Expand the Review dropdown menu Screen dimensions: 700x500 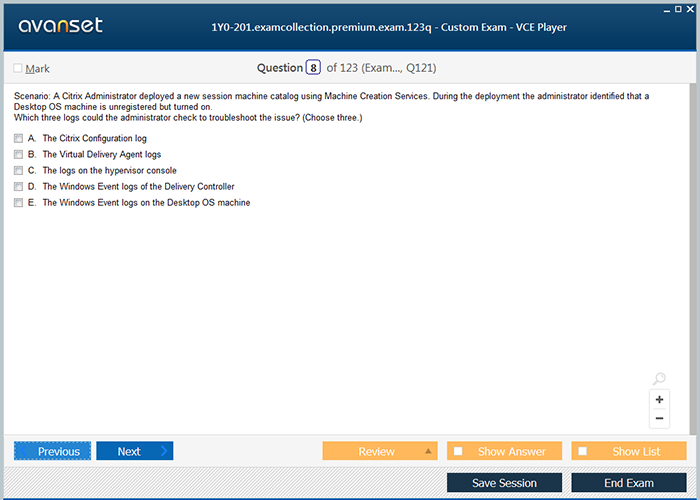pyautogui.click(x=429, y=451)
